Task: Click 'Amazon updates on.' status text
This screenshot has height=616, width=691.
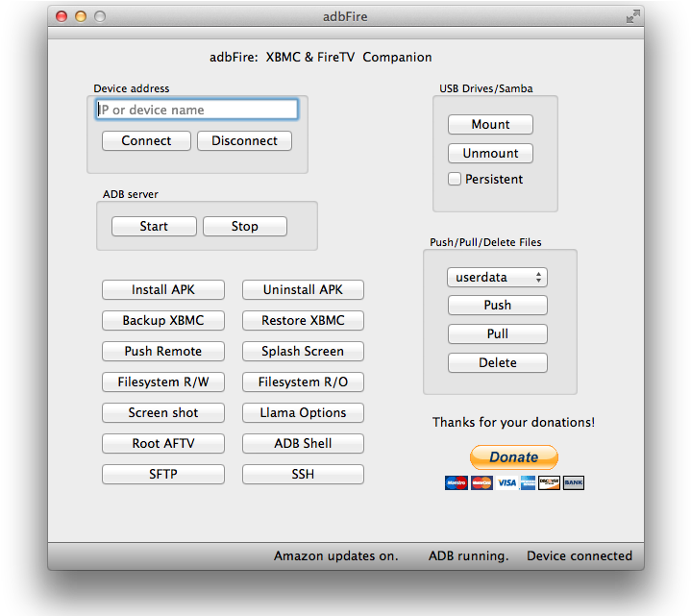Action: (335, 555)
